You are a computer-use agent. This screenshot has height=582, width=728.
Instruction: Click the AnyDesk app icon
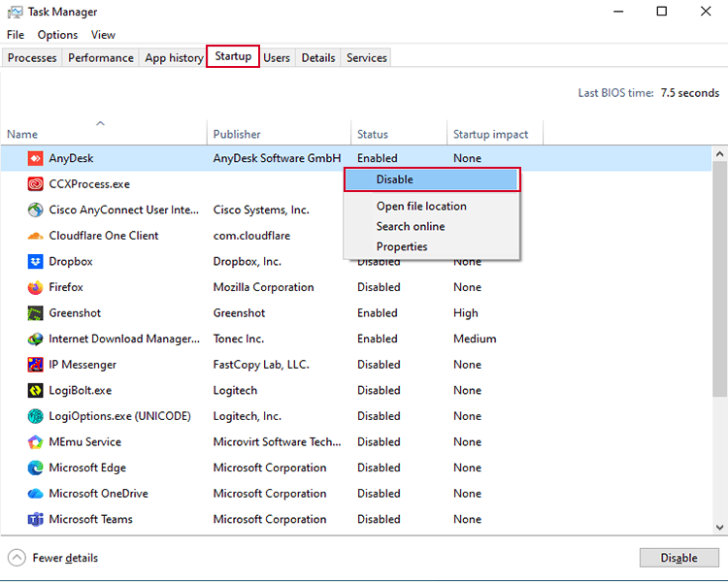[x=35, y=158]
